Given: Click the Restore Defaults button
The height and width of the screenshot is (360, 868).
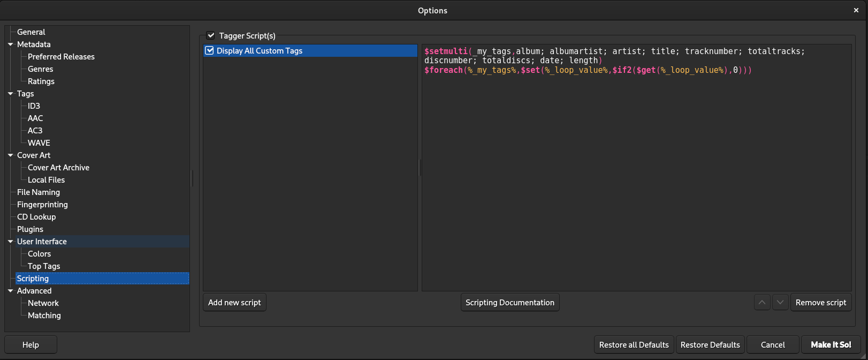Looking at the screenshot, I should [x=710, y=344].
